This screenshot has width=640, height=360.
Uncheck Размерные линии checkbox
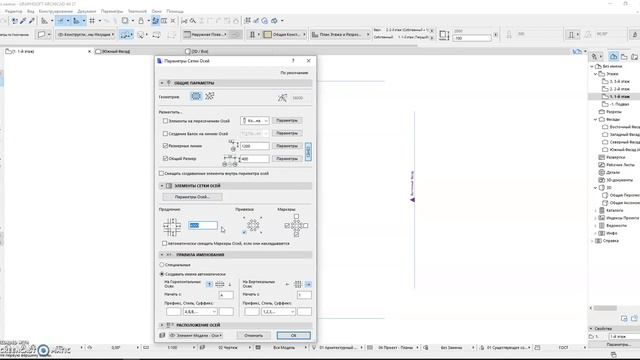coord(165,145)
